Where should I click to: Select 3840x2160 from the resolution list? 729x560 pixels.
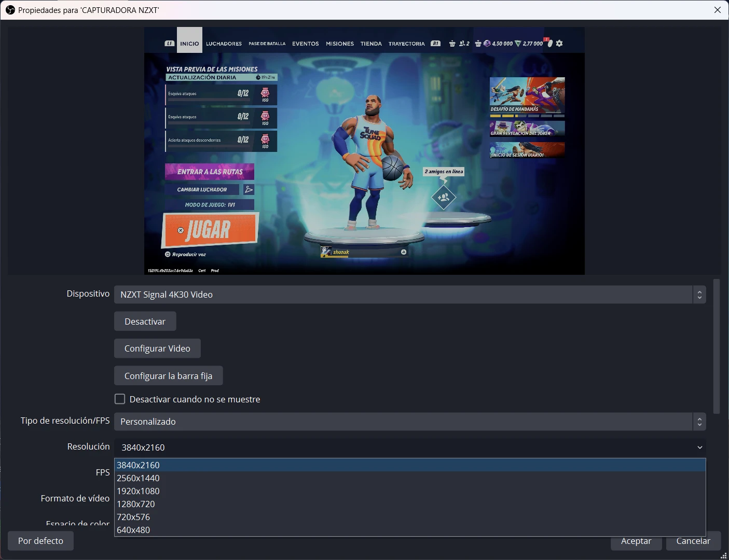(x=410, y=465)
